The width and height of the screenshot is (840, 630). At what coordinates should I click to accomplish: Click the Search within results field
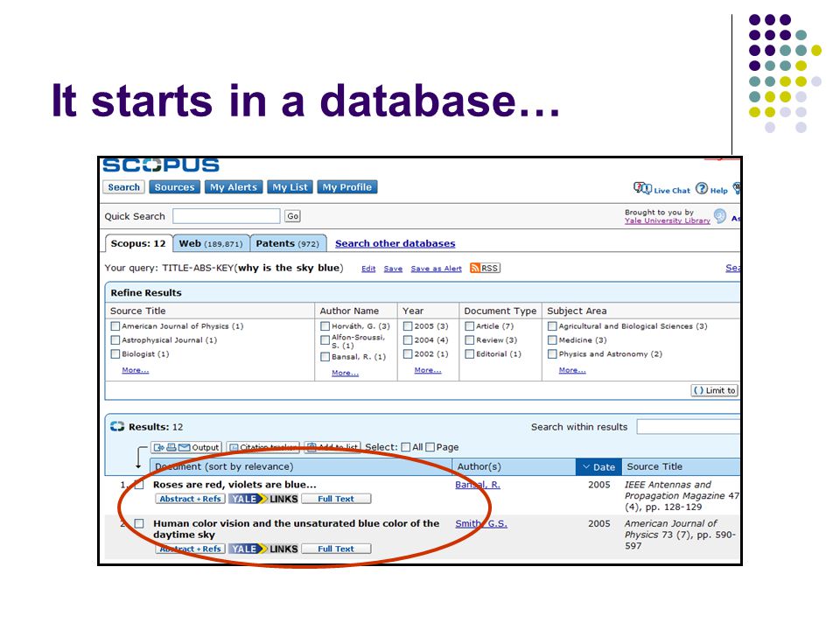point(689,427)
